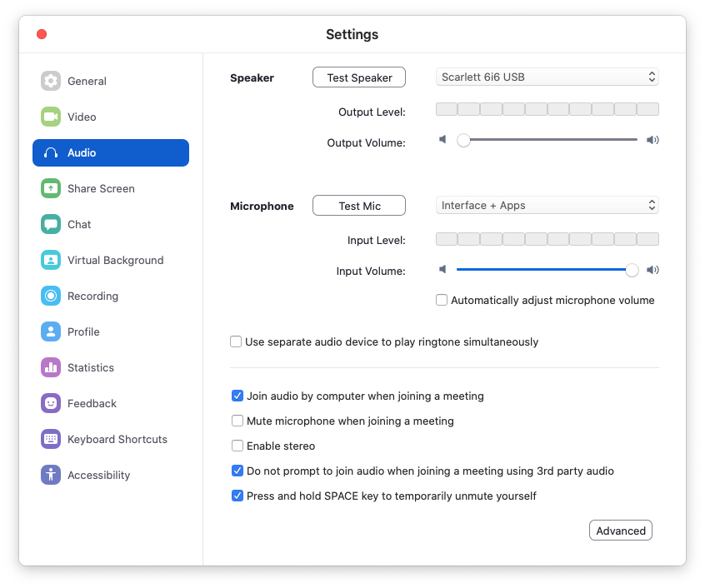705x588 pixels.
Task: Tick the Enable stereo checkbox
Action: click(237, 446)
